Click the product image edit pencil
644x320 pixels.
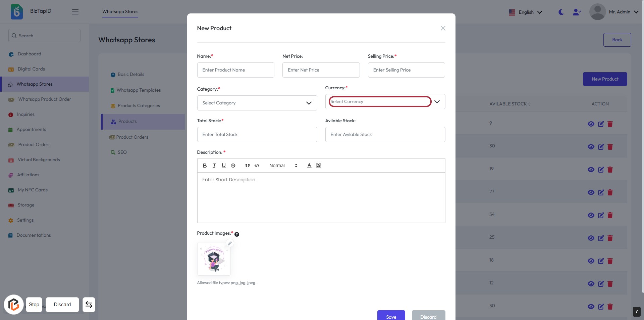click(230, 243)
